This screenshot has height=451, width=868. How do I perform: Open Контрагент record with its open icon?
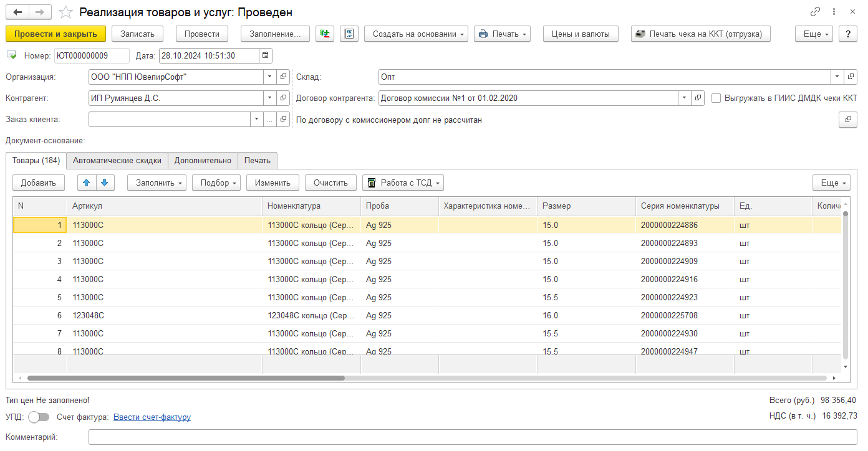coord(284,98)
